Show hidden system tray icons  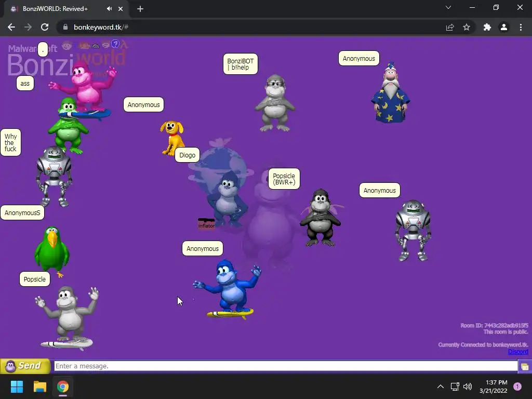point(441,387)
